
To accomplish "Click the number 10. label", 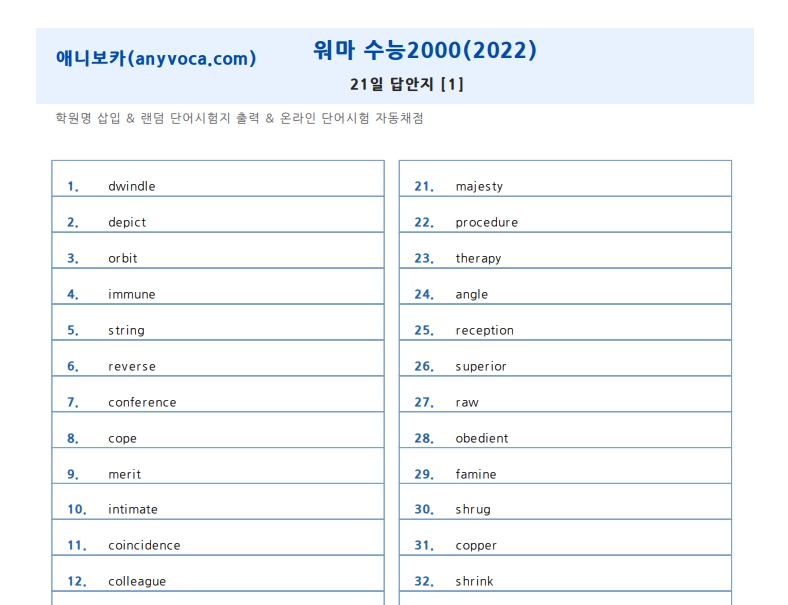I will pyautogui.click(x=77, y=510).
